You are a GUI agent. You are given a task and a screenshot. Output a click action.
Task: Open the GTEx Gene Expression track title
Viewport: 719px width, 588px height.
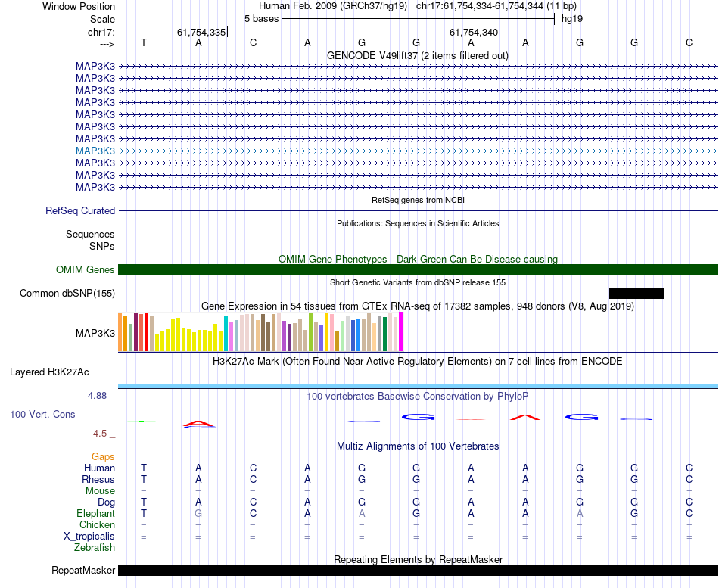point(418,306)
